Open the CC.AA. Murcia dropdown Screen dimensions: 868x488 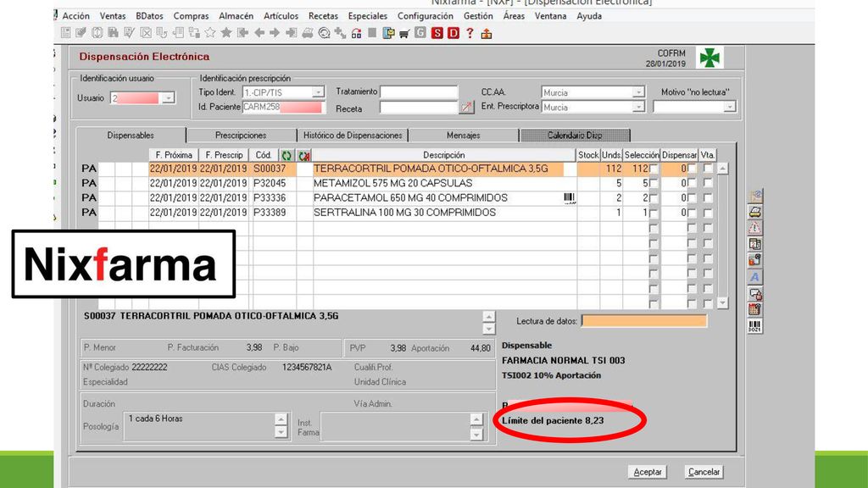pyautogui.click(x=638, y=91)
